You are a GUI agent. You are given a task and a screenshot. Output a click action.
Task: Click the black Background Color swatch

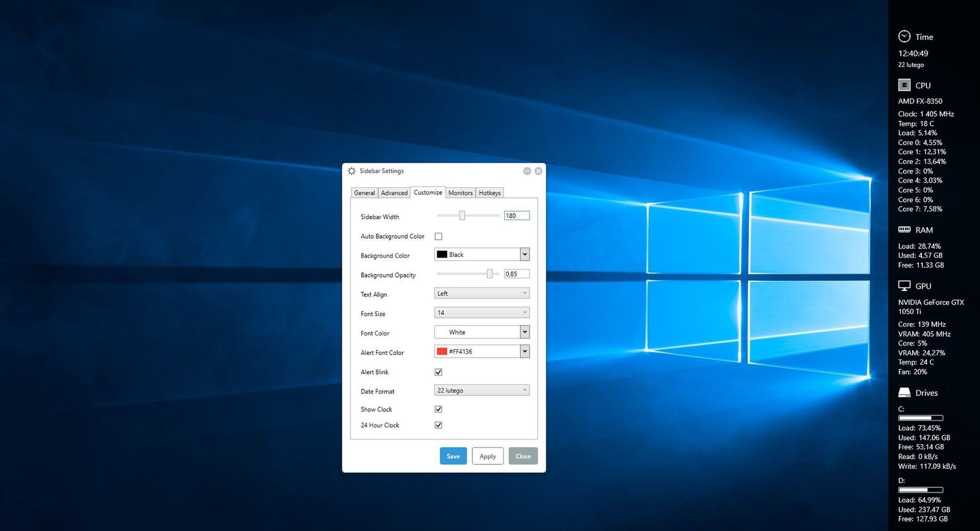point(442,254)
